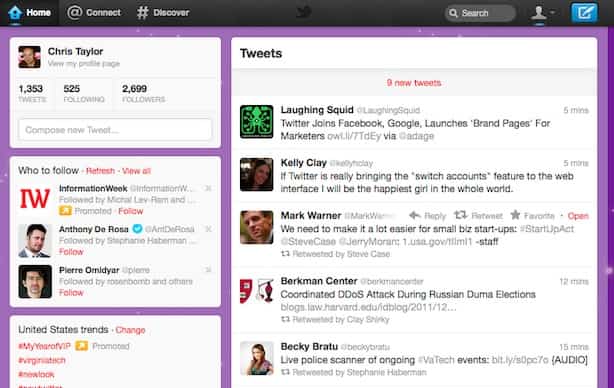Open the Home tab
614x388 pixels.
[x=29, y=13]
